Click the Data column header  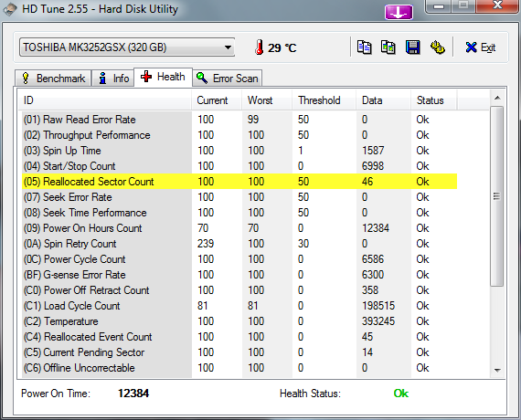pyautogui.click(x=384, y=100)
